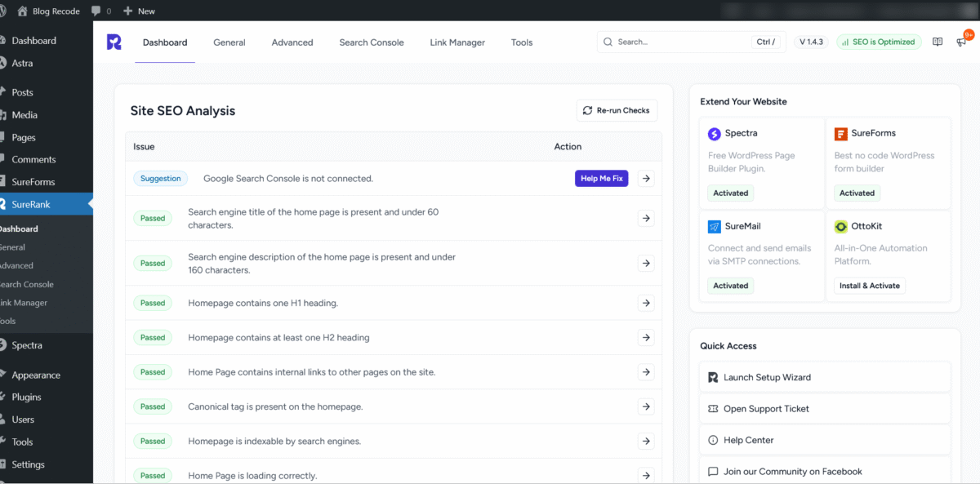Expand the canonical tag check details
The image size is (980, 484).
(x=646, y=406)
